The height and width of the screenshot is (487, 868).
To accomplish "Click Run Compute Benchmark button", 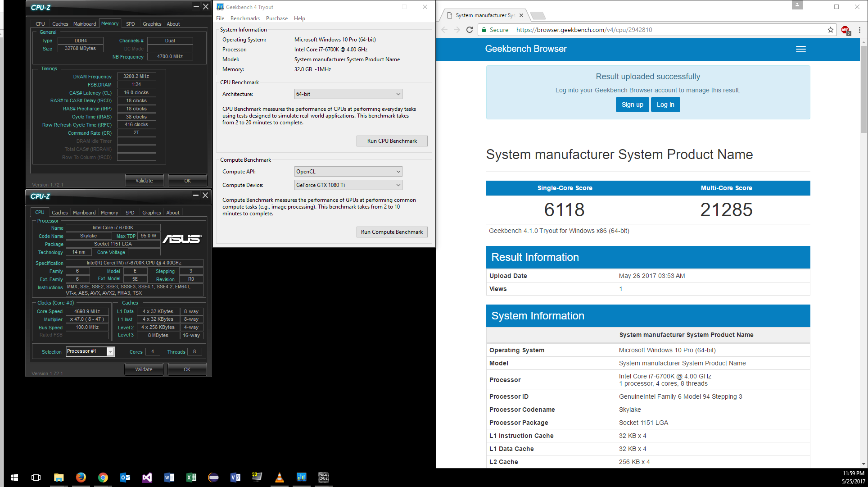I will (x=392, y=232).
